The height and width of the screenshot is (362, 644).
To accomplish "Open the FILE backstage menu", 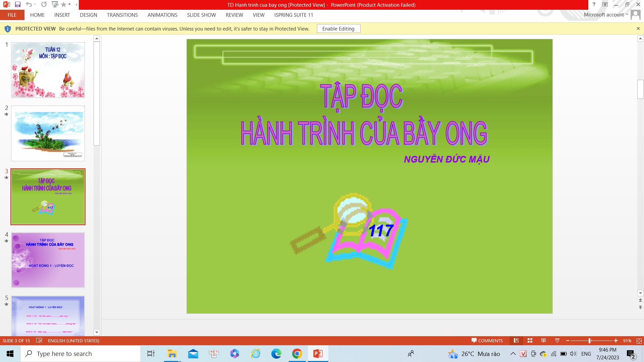I will pos(12,15).
